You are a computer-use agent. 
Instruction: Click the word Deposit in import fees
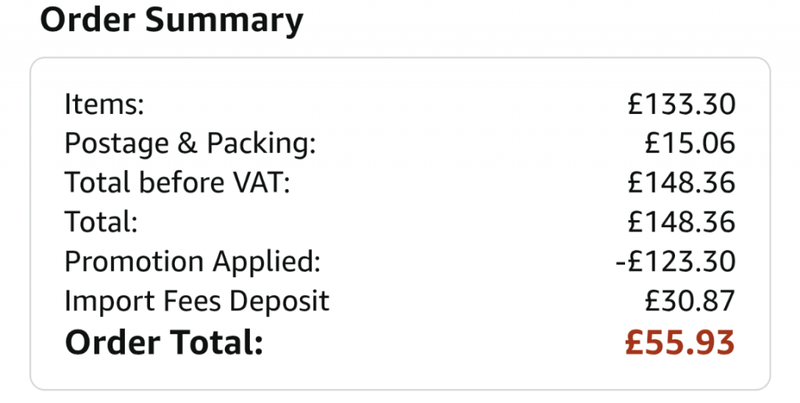click(279, 301)
